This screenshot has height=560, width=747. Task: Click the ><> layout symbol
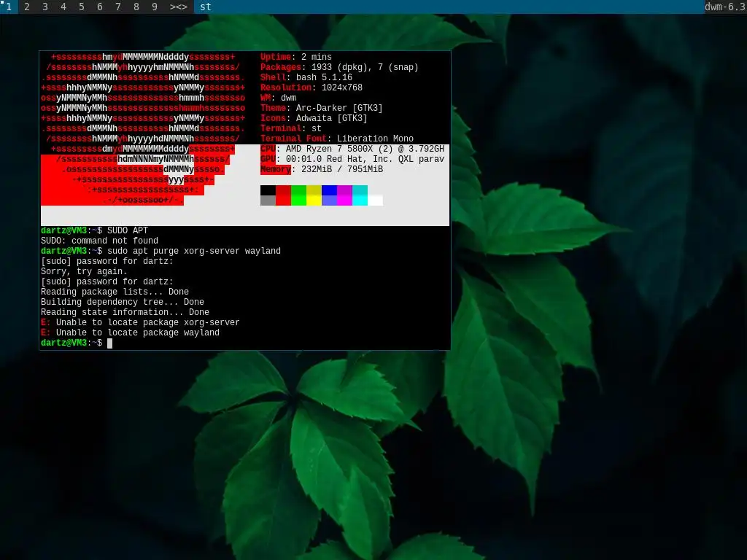(179, 7)
